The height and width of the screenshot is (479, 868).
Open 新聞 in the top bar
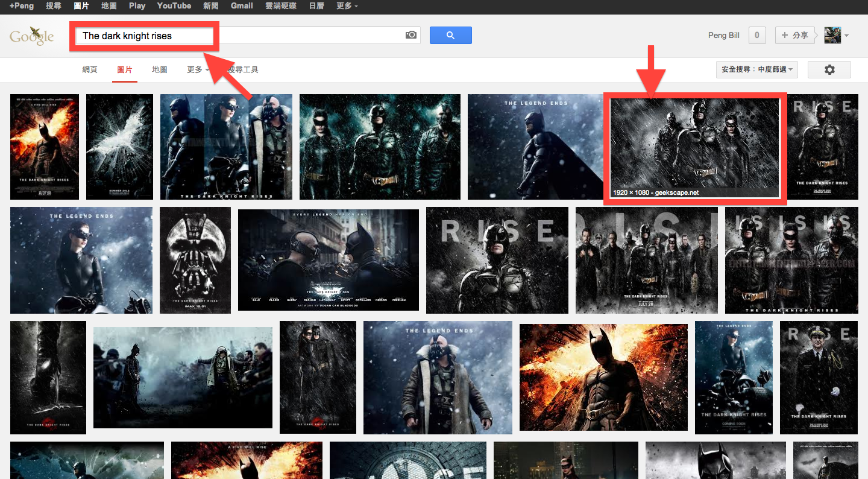point(211,5)
